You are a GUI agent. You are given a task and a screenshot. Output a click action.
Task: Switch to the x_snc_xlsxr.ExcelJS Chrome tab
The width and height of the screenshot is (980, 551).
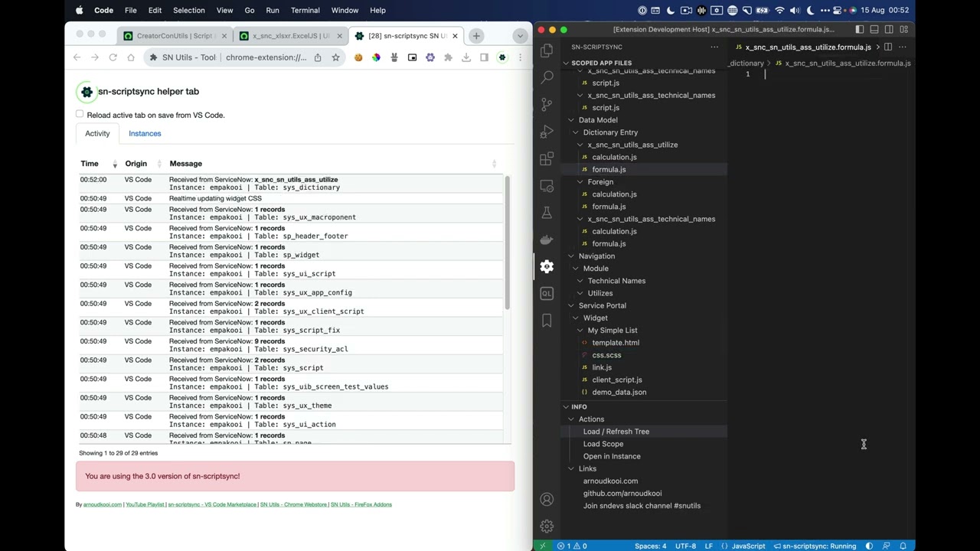(x=290, y=36)
